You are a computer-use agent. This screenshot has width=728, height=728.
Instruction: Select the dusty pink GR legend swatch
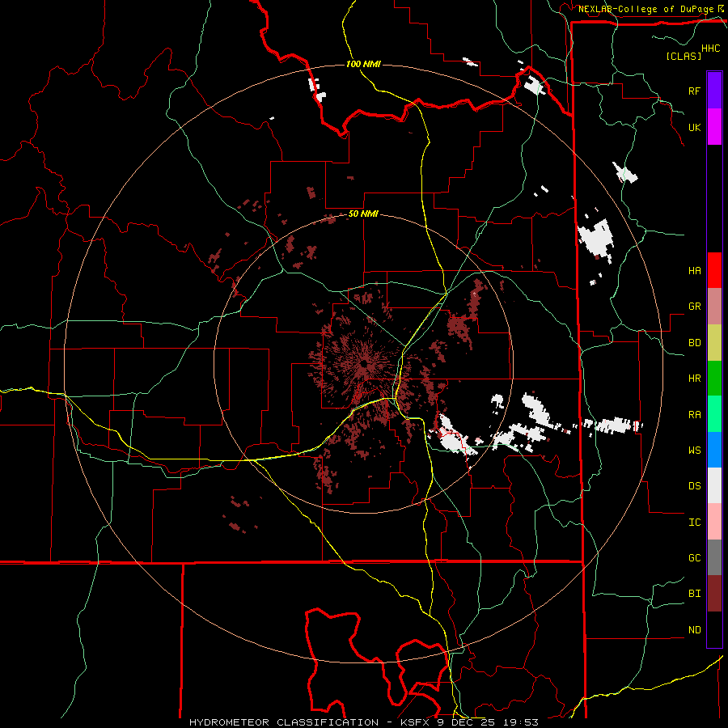coord(714,307)
